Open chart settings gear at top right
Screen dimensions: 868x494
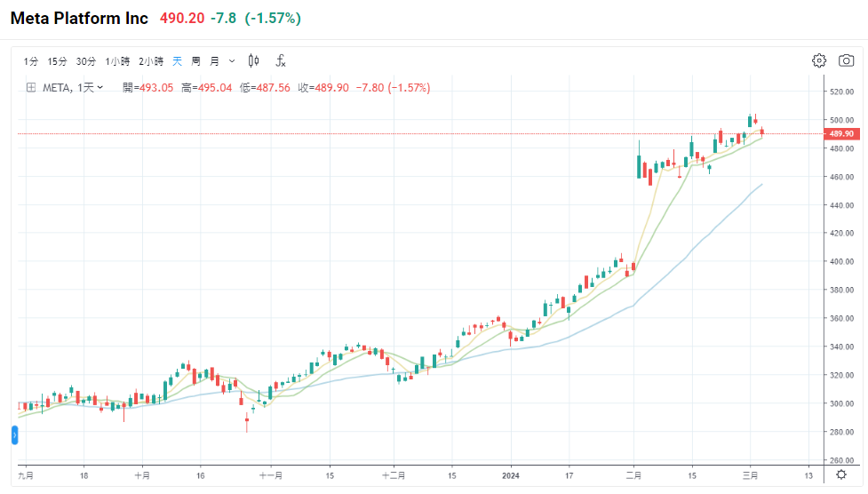[x=819, y=60]
